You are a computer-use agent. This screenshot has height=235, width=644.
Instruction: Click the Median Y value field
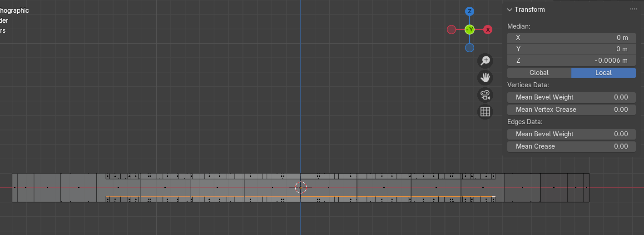[571, 49]
